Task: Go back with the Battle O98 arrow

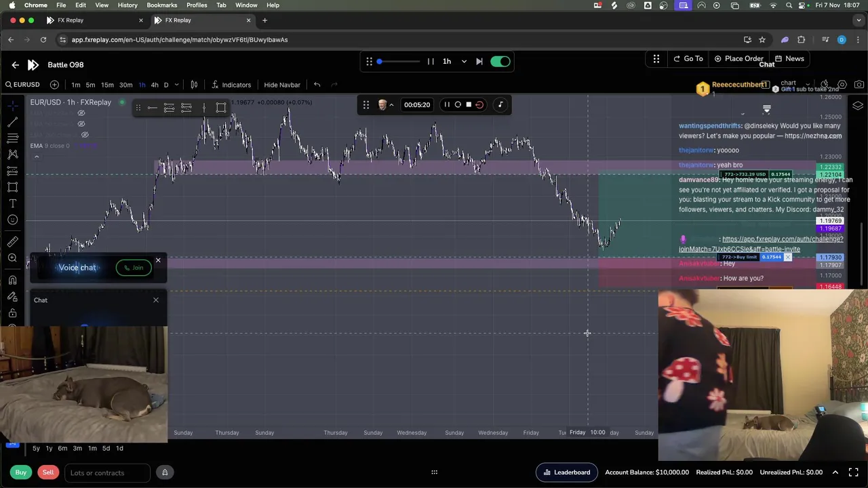Action: click(x=15, y=65)
